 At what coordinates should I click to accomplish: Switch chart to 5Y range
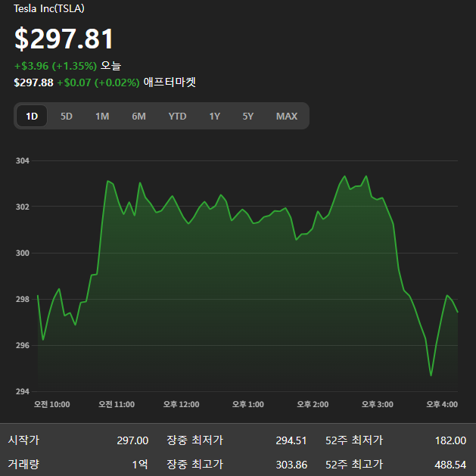(247, 116)
